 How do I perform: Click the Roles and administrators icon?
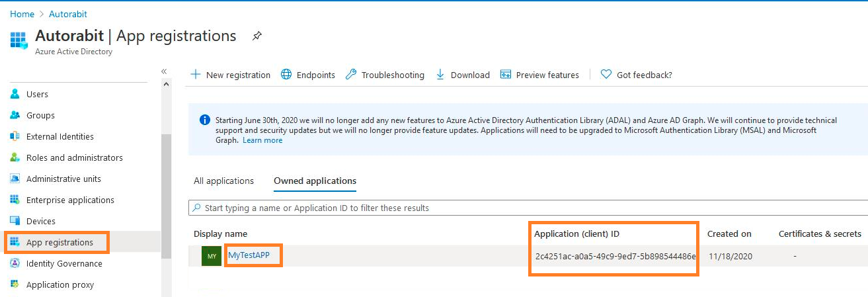pos(15,157)
